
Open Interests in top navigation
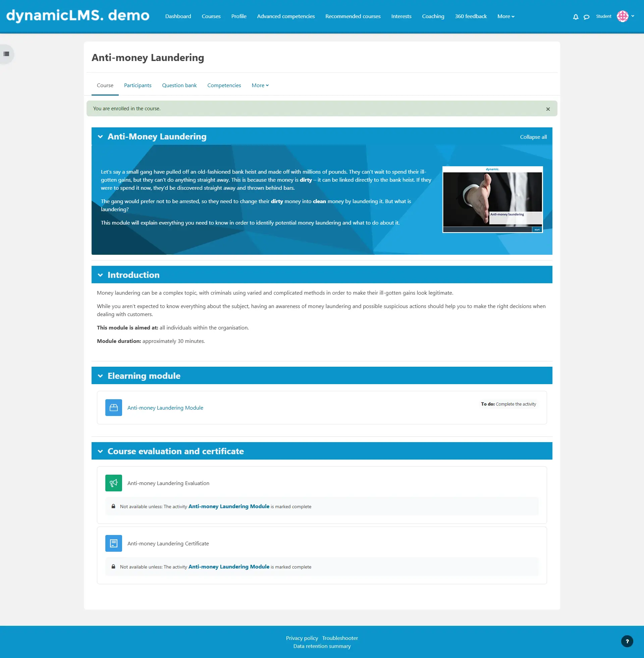(401, 16)
